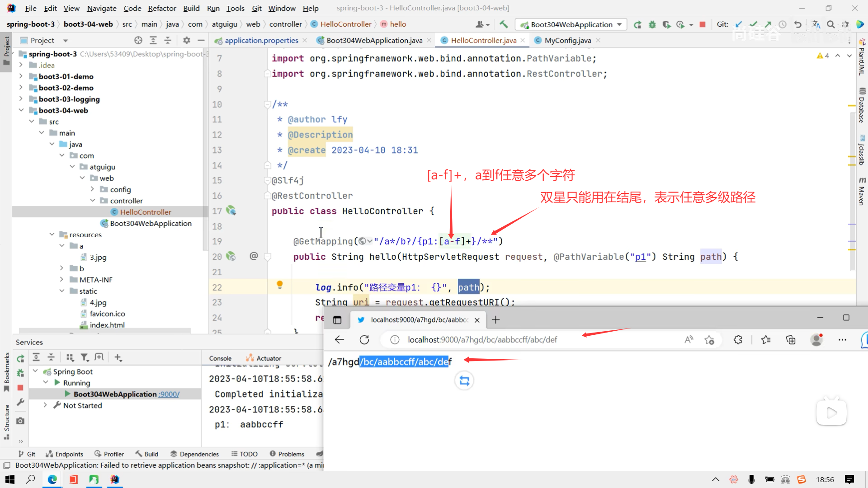The width and height of the screenshot is (868, 488).
Task: Click the Debug bug icon in the top toolbar
Action: click(x=652, y=24)
